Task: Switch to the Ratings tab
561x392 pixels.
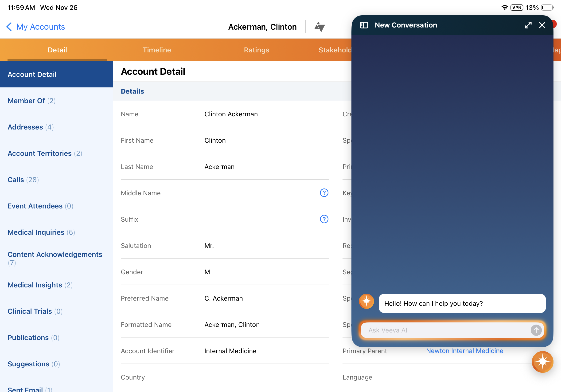Action: [256, 50]
